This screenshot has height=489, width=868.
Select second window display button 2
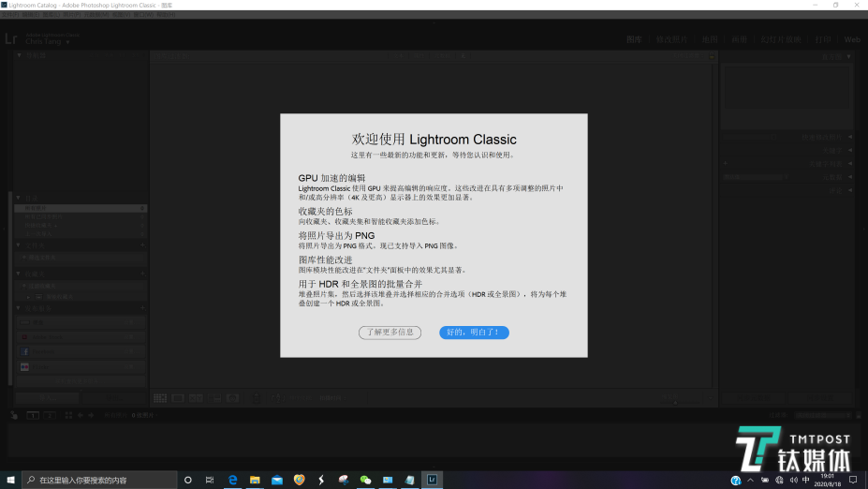[50, 415]
